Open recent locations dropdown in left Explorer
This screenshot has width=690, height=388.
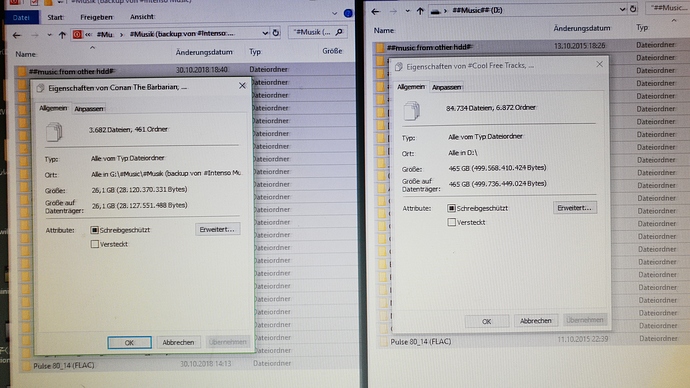point(49,35)
